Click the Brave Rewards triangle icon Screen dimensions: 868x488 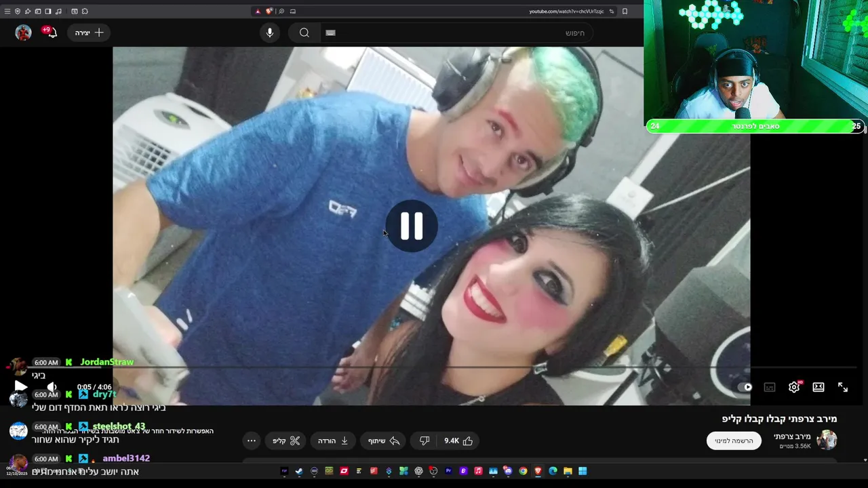pyautogui.click(x=258, y=12)
